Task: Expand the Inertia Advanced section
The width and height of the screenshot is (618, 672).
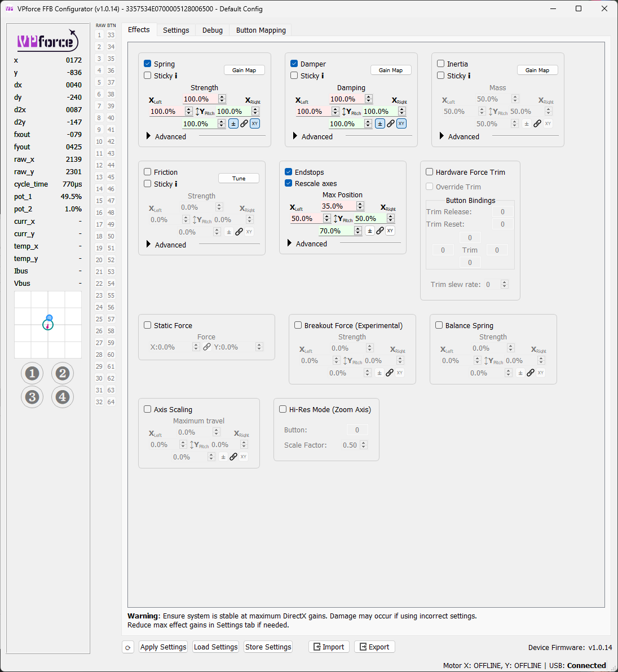Action: [442, 136]
